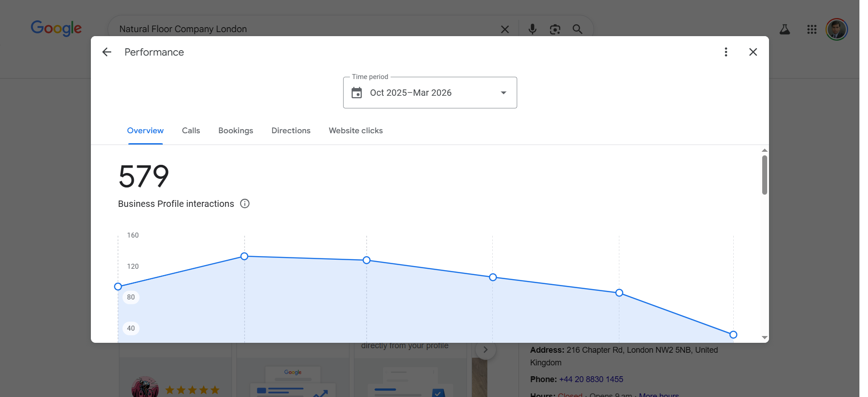Viewport: 868px width, 397px height.
Task: Open the three-dot more options menu
Action: (726, 52)
